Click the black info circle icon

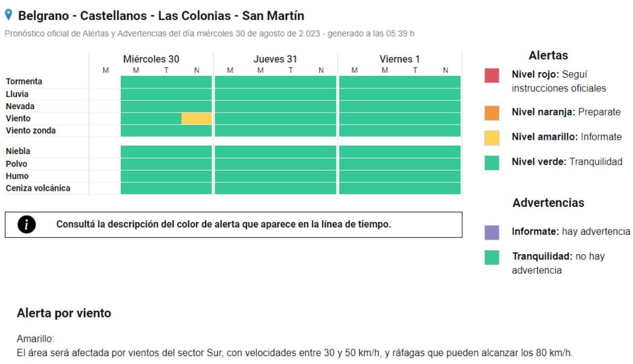pos(26,225)
